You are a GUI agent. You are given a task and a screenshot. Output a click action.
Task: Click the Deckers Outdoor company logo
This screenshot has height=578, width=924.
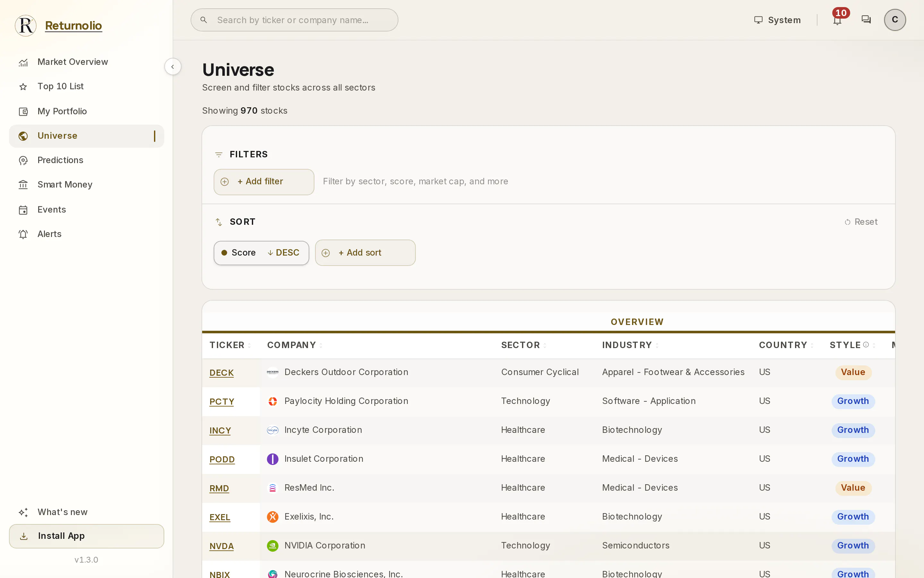(273, 372)
